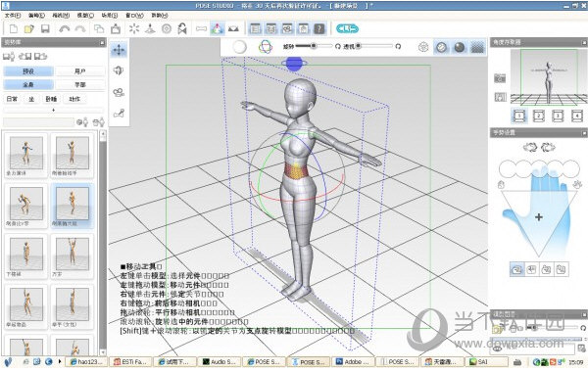Click the floor grid shape icon in toolbar

233,28
